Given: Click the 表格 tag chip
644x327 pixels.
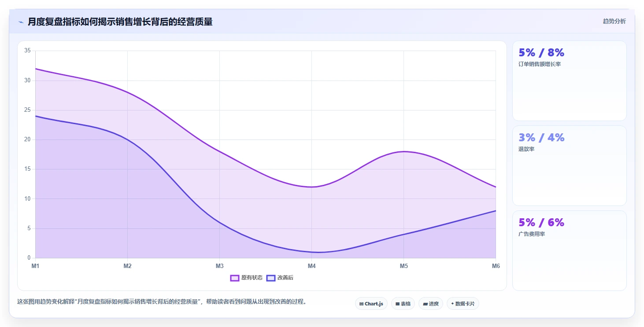Looking at the screenshot, I should click(403, 304).
